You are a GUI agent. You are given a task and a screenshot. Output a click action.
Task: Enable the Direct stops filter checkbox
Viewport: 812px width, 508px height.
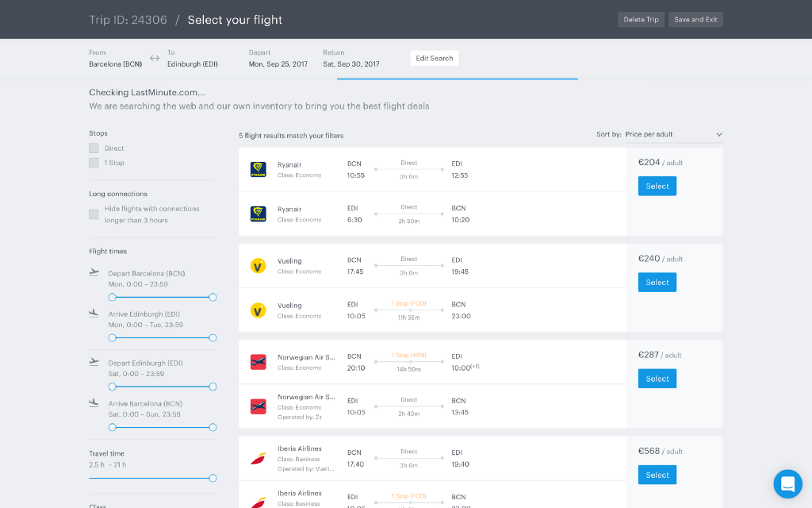94,148
